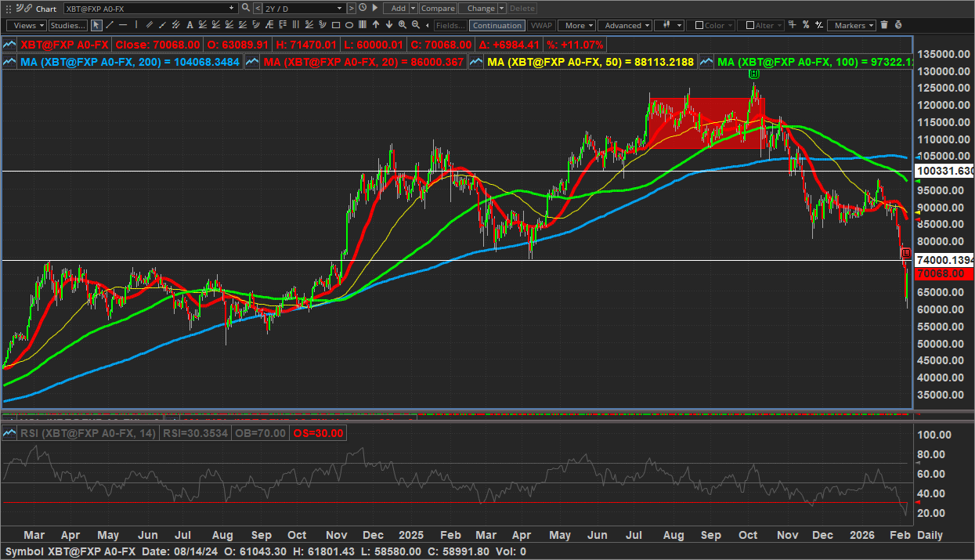The height and width of the screenshot is (560, 975).
Task: Click the Compare button
Action: 438,8
